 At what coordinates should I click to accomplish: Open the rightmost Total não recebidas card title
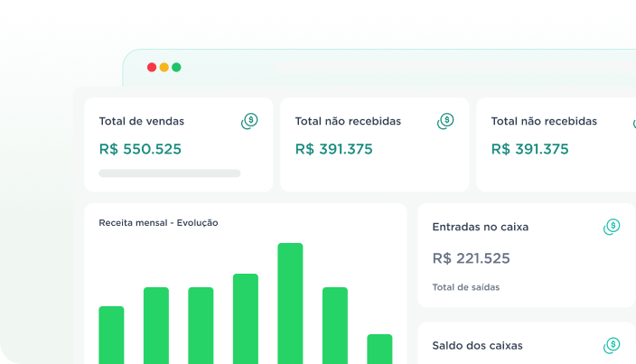point(544,121)
